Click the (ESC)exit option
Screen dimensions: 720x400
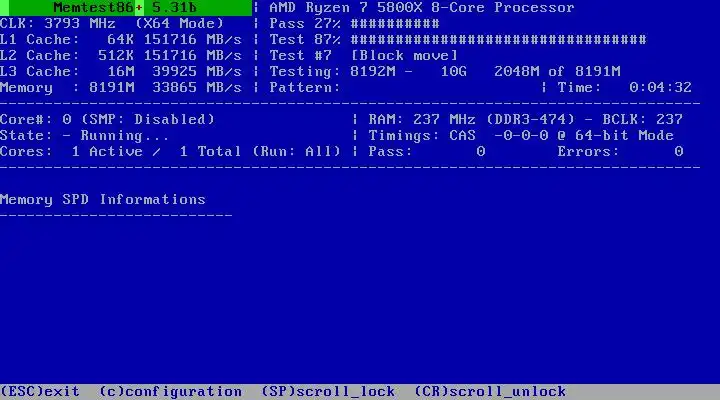[x=40, y=391]
